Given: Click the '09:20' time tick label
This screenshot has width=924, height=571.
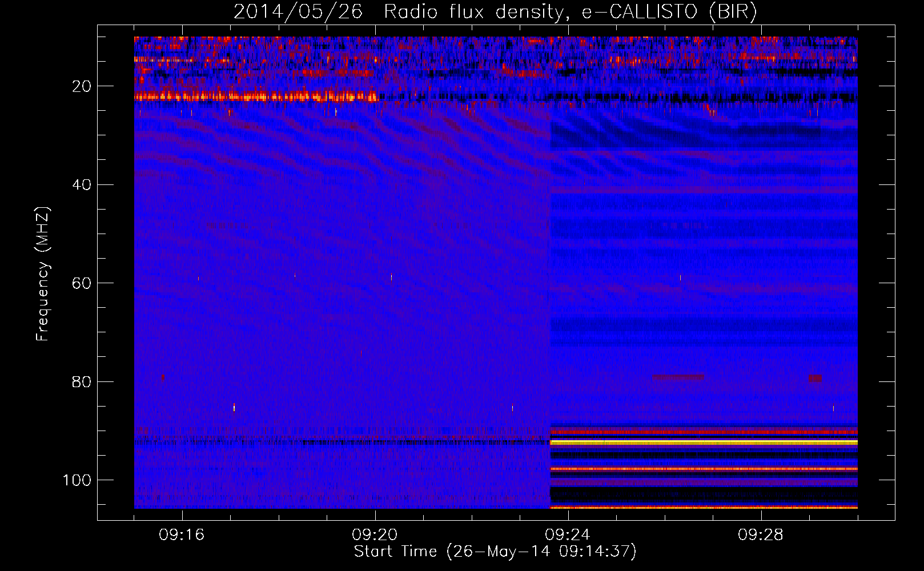Looking at the screenshot, I should [x=375, y=534].
